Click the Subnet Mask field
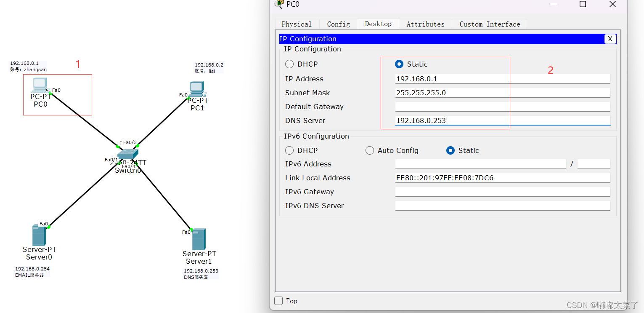This screenshot has height=313, width=644. 503,93
